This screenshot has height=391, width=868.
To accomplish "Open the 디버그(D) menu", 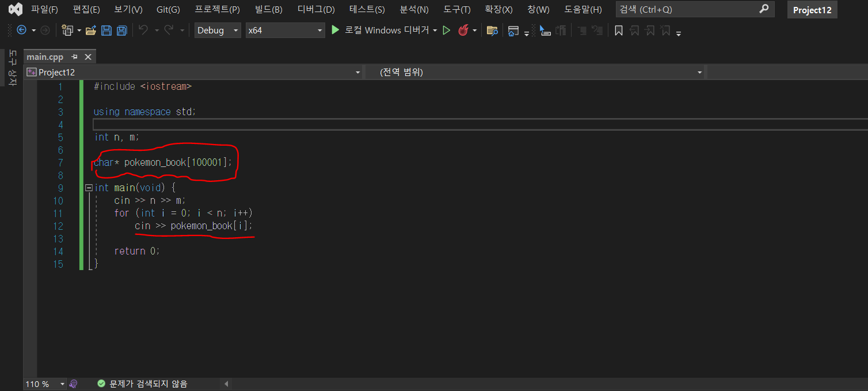I will [316, 9].
